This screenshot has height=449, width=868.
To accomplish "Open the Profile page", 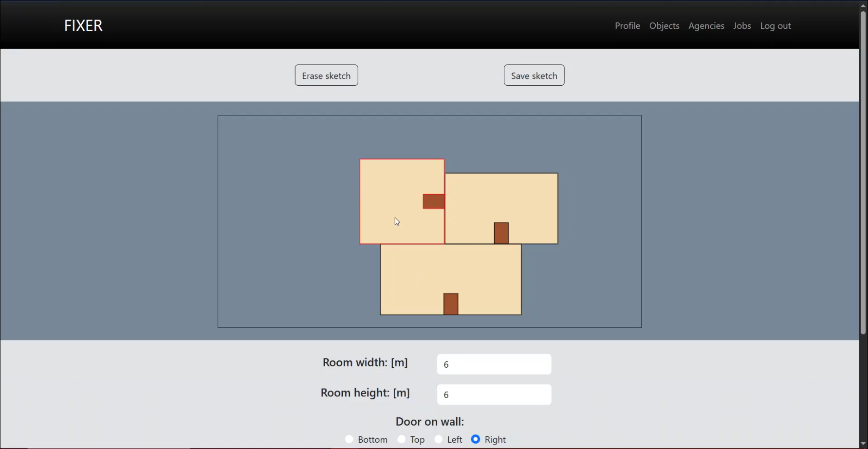I will pos(627,25).
